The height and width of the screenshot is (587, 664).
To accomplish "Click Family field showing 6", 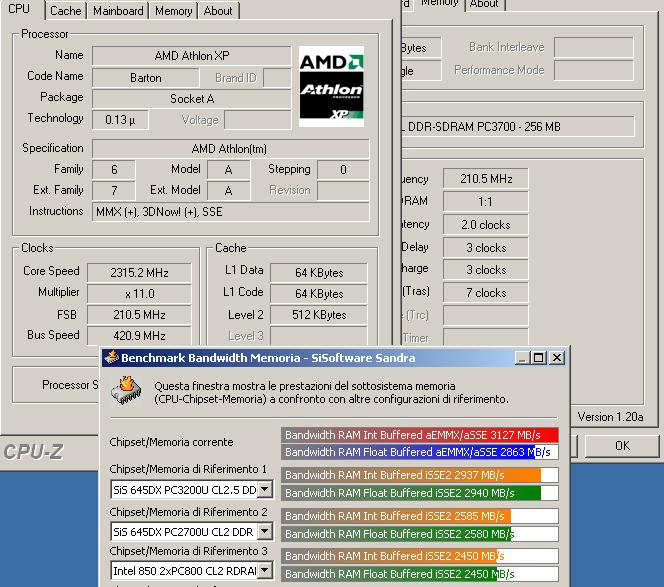I will (114, 170).
